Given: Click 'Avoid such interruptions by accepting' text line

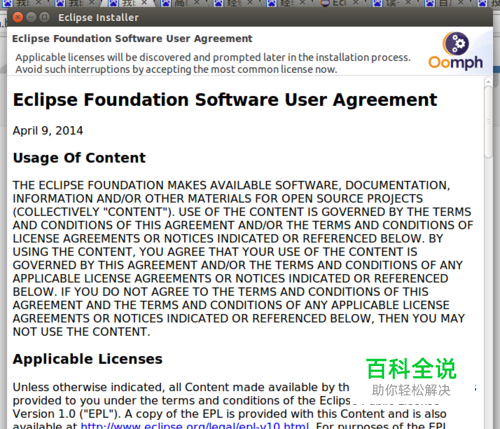Looking at the screenshot, I should [x=176, y=69].
